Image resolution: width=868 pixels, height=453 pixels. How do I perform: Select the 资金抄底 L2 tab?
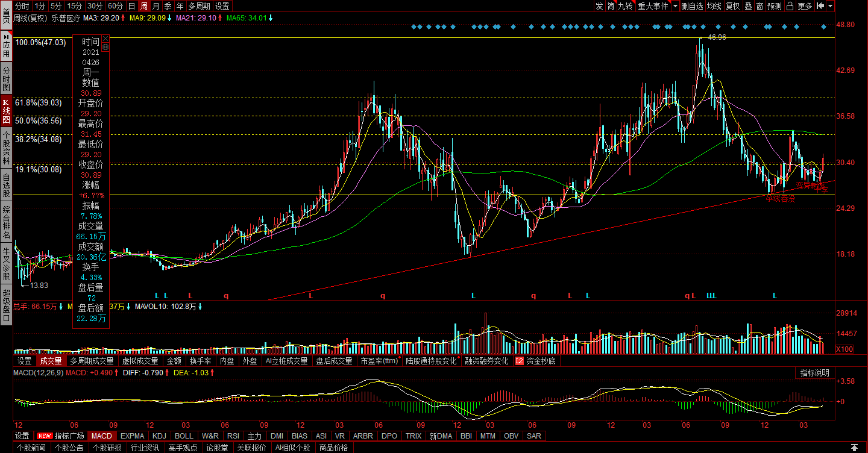536,361
